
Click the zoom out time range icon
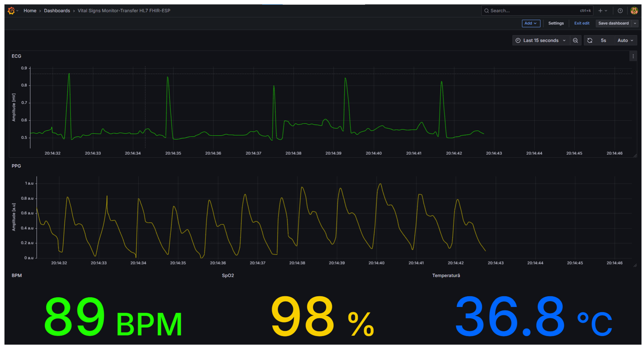click(x=575, y=40)
